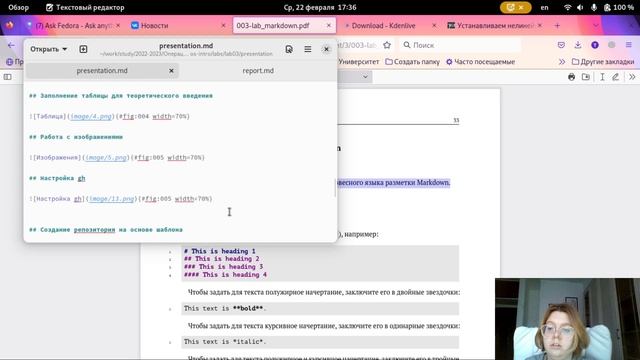Expand the Открыть dropdown arrow
Viewport: 640px width, 360px height.
(x=64, y=49)
